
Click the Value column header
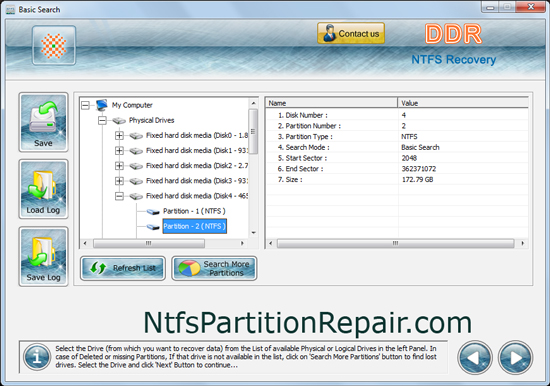463,103
